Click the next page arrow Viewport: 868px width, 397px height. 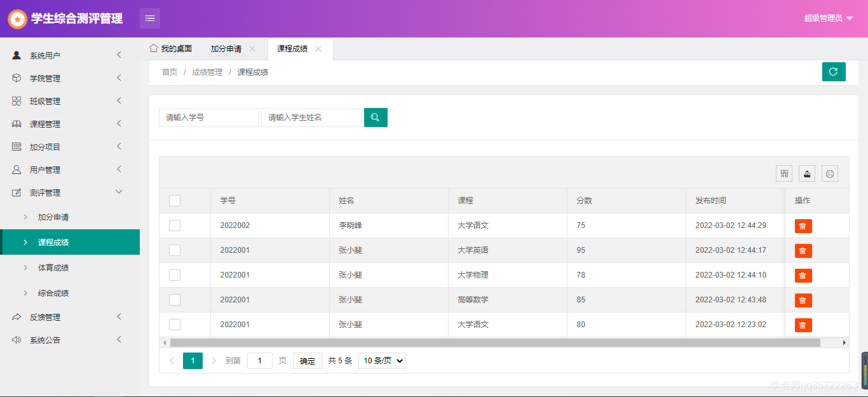(x=214, y=361)
